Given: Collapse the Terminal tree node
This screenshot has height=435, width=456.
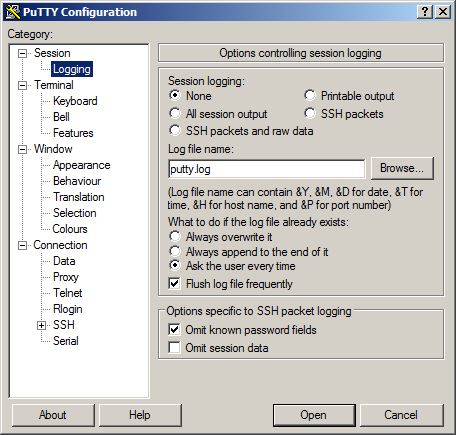Looking at the screenshot, I should pos(22,85).
